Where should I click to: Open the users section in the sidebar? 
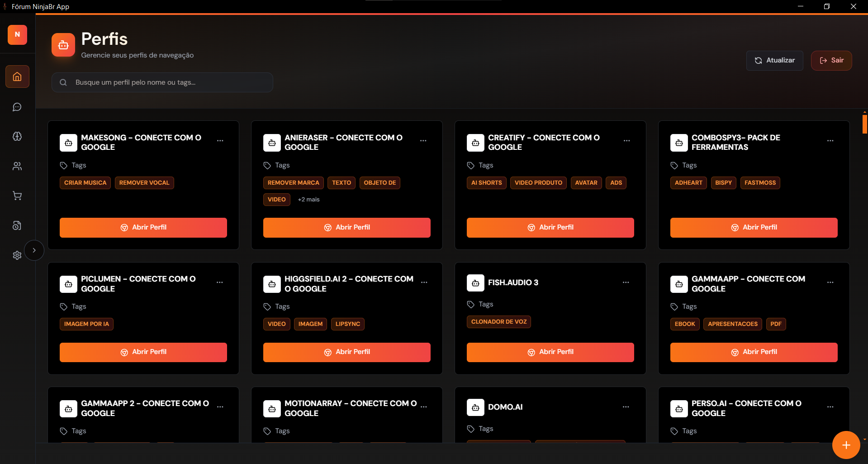click(17, 166)
